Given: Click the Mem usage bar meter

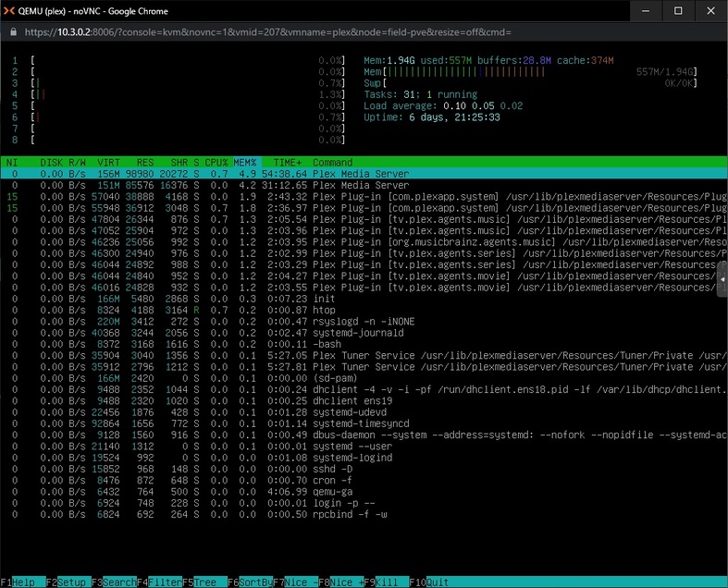Looking at the screenshot, I should click(x=530, y=72).
